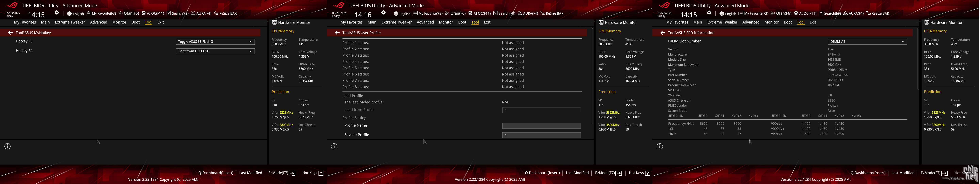The height and width of the screenshot is (184, 980).
Task: Click Q-Dashboard(Insert) in User Profile screen
Action: [543, 173]
